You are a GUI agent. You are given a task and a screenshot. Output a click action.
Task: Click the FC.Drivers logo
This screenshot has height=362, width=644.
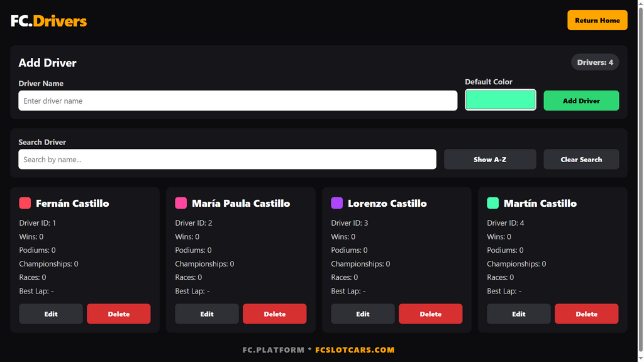(x=48, y=21)
